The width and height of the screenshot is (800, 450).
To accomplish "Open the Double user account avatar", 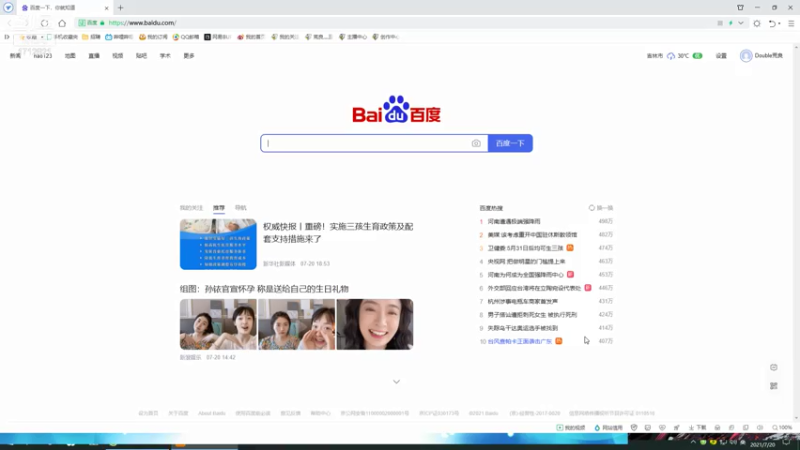I will [746, 56].
